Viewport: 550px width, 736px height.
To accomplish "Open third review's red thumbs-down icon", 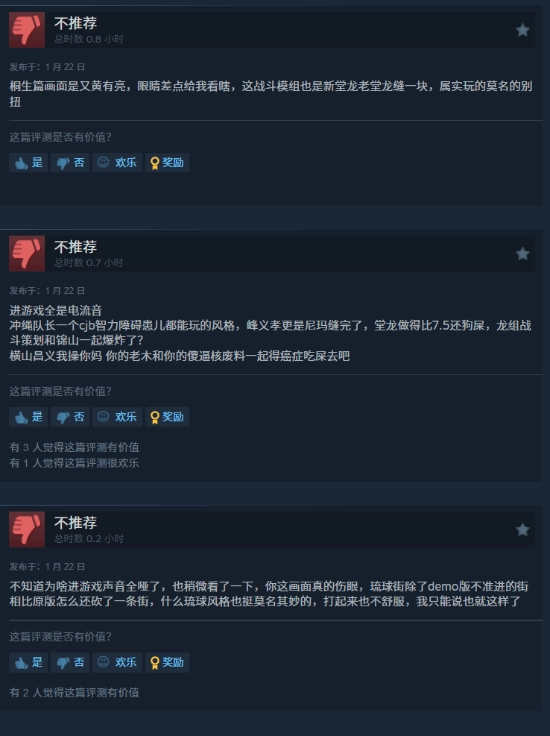I will tap(27, 529).
